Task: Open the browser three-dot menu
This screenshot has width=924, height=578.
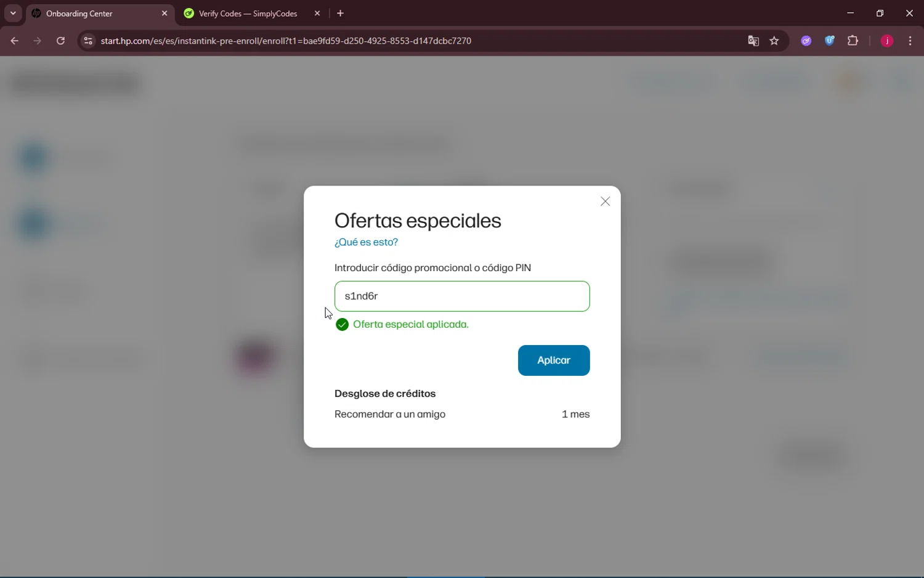Action: [910, 41]
